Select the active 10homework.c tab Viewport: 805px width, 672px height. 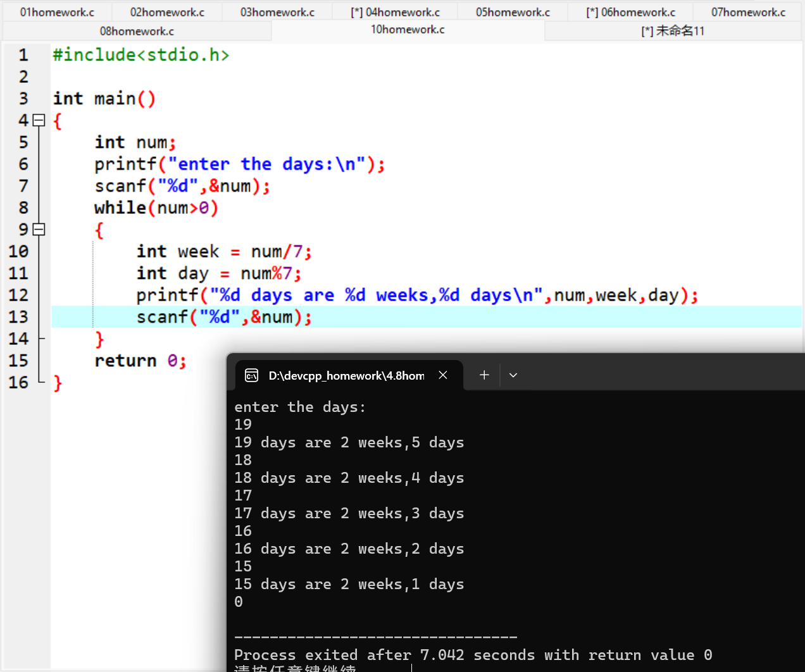click(408, 30)
